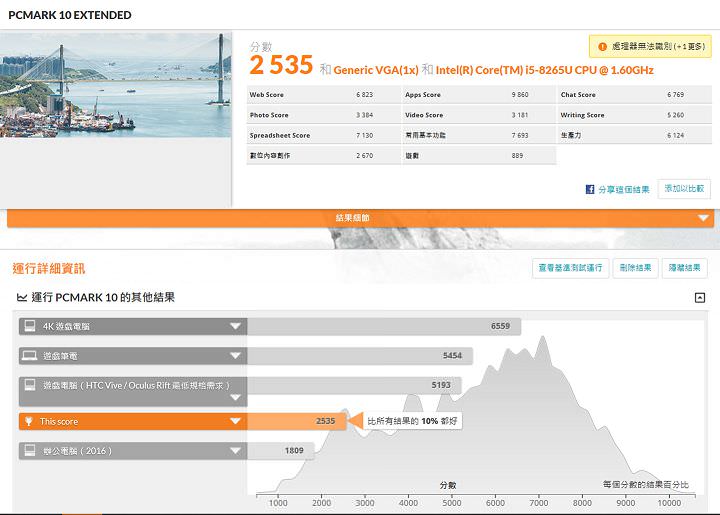This screenshot has height=515, width=720.
Task: Click the 查看基準測試運行 button
Action: point(570,268)
